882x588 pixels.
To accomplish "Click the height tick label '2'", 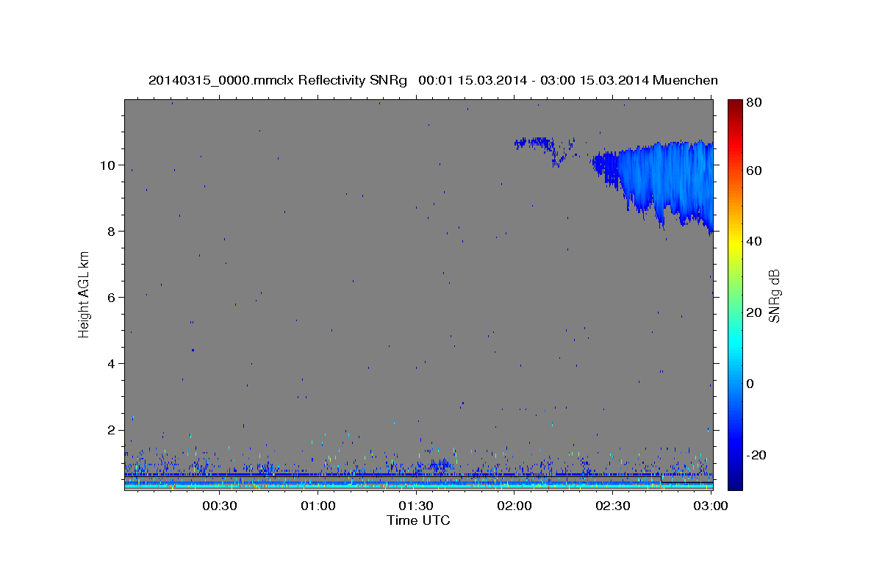I will click(112, 429).
